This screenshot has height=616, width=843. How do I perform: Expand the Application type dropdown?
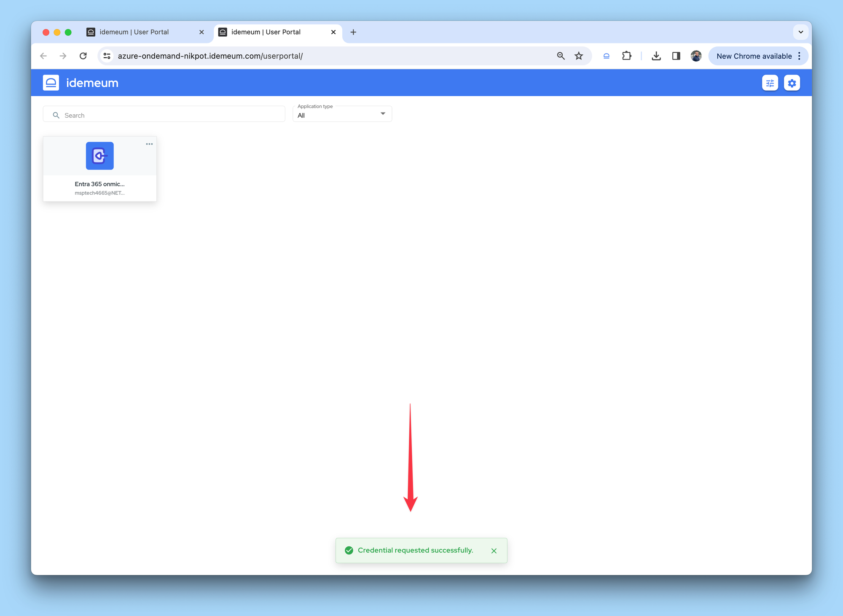pyautogui.click(x=382, y=115)
